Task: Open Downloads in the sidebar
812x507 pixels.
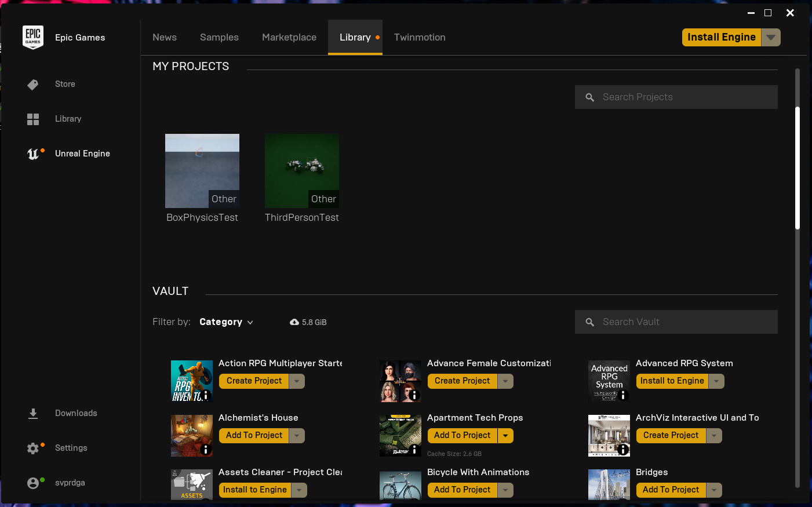Action: pos(76,413)
